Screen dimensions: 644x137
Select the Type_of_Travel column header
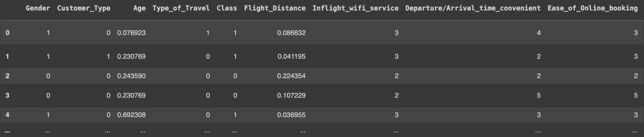pyautogui.click(x=181, y=8)
